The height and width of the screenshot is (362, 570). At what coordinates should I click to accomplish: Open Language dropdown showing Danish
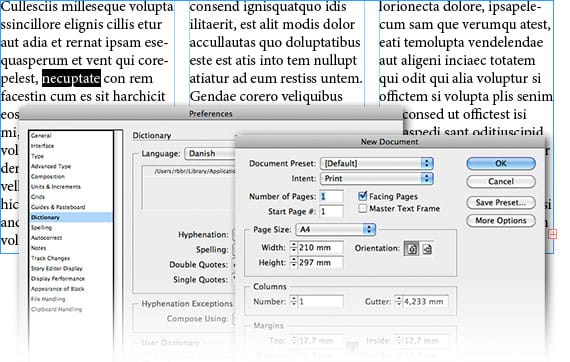(210, 153)
